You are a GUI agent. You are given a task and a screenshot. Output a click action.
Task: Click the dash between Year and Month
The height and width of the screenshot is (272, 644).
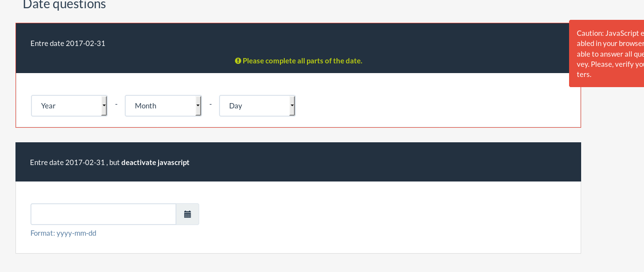tap(117, 104)
